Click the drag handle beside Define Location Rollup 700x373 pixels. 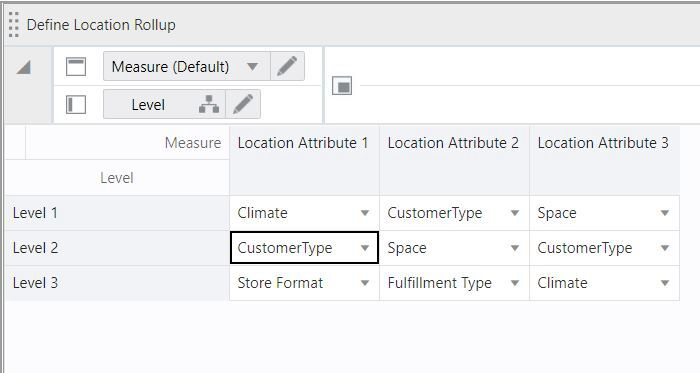pos(13,25)
